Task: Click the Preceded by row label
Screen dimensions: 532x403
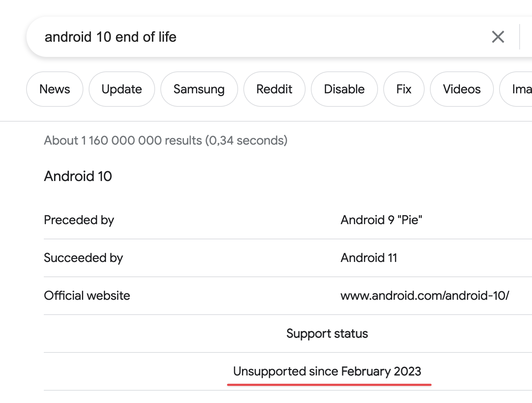Action: click(79, 220)
